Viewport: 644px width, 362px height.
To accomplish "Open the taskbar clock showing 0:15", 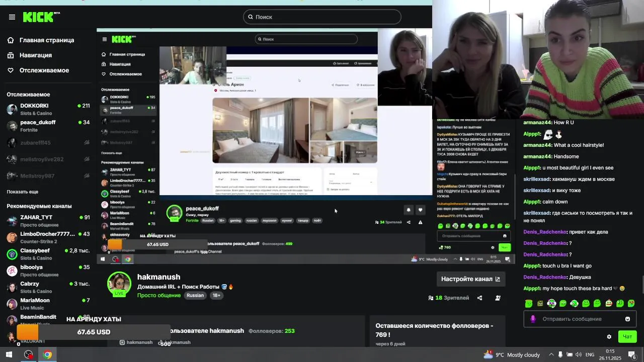I will [610, 354].
